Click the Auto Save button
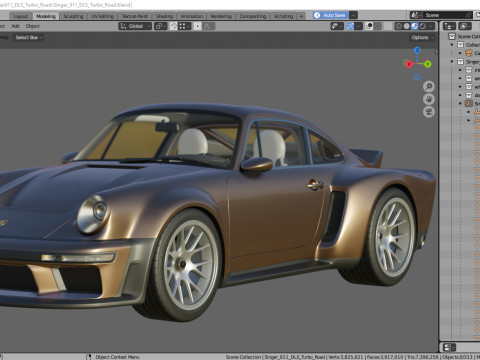The width and height of the screenshot is (480, 360). [x=330, y=15]
